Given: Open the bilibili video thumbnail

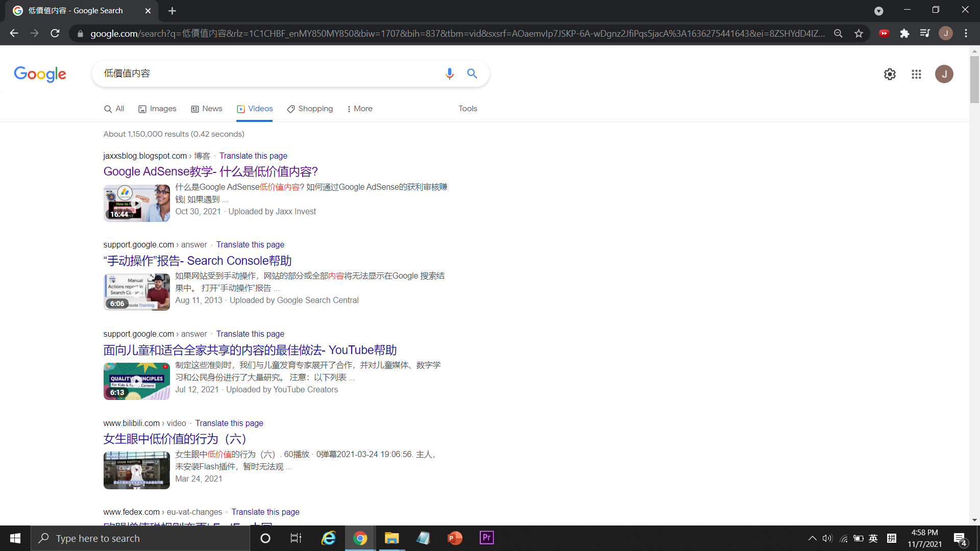Looking at the screenshot, I should 136,470.
